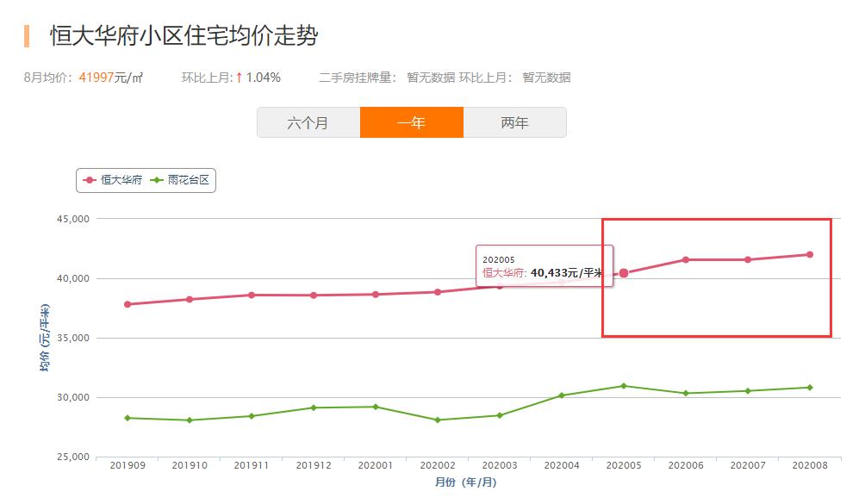Click the green diamond legend marker for 雨花台区

[156, 182]
